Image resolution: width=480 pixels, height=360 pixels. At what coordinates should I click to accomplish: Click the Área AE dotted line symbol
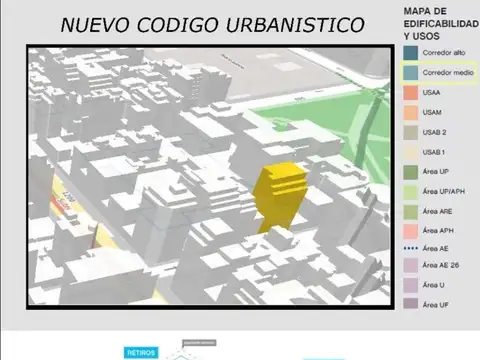[x=410, y=249]
